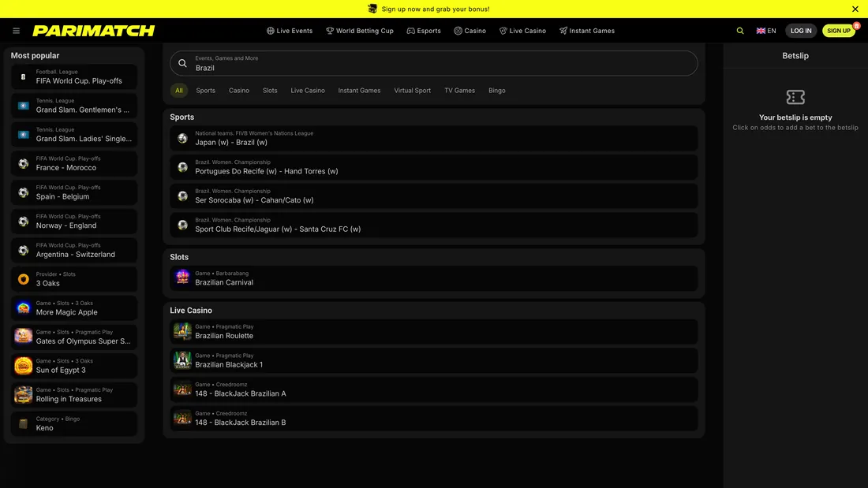Open World Betting Cup in navigation
The width and height of the screenshot is (868, 488).
point(360,31)
